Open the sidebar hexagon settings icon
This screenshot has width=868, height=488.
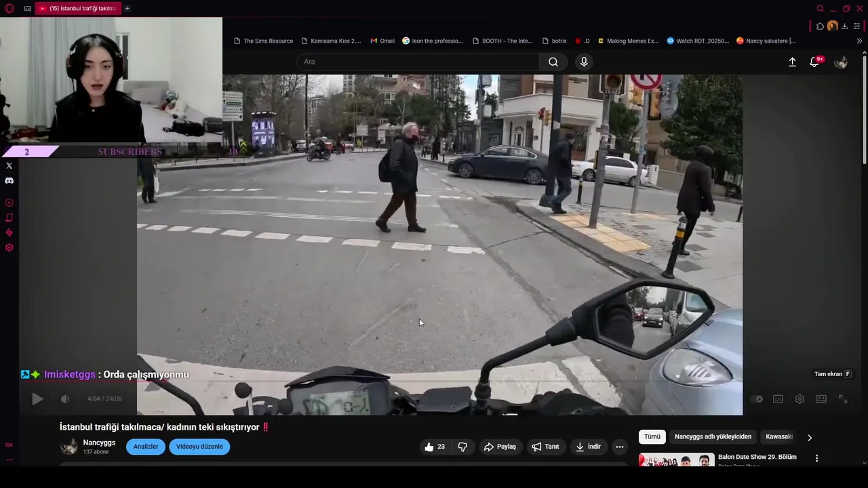click(9, 247)
